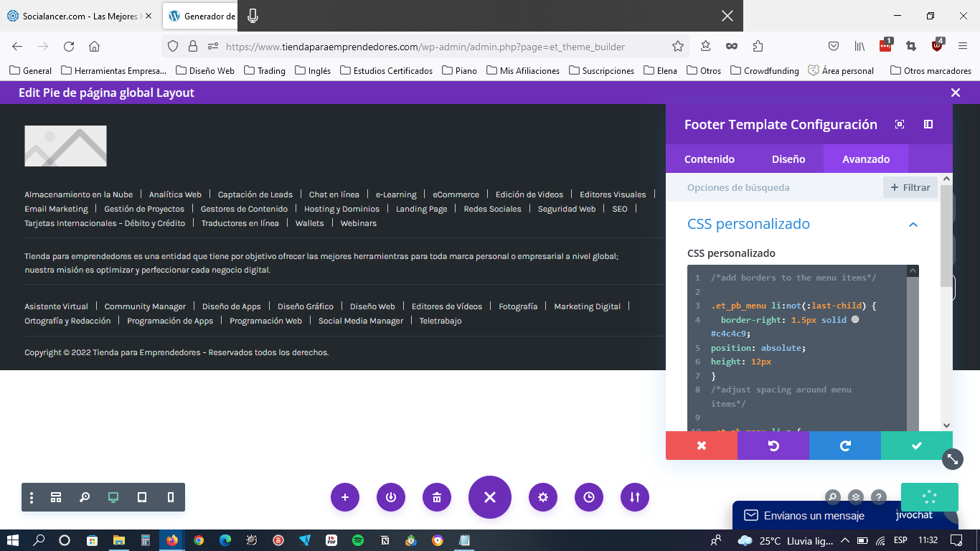
Task: Click the save to library power icon
Action: point(391,497)
